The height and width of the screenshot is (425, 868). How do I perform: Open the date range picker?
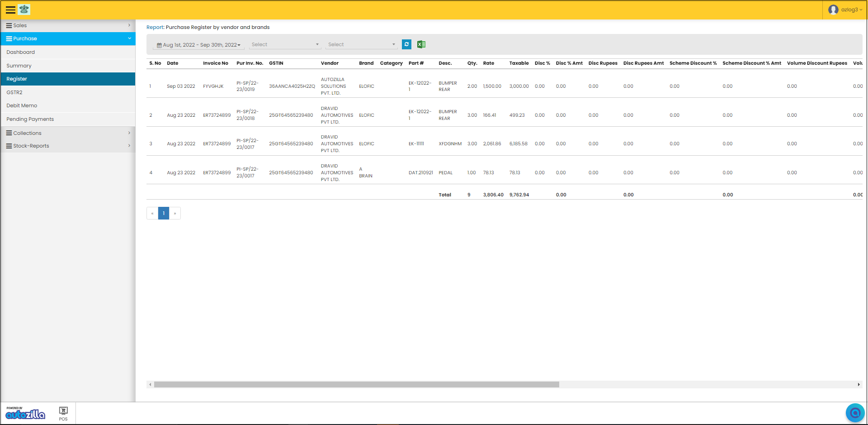198,45
